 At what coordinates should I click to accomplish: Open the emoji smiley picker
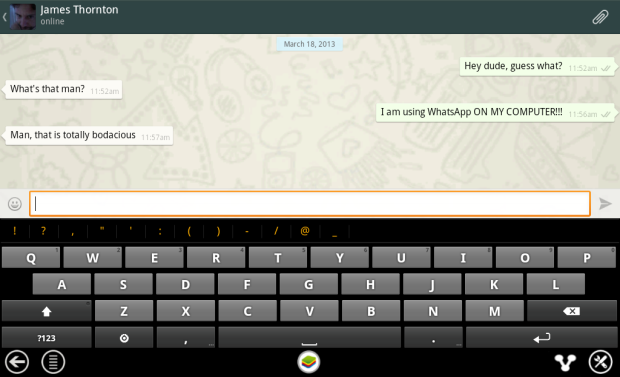point(15,204)
